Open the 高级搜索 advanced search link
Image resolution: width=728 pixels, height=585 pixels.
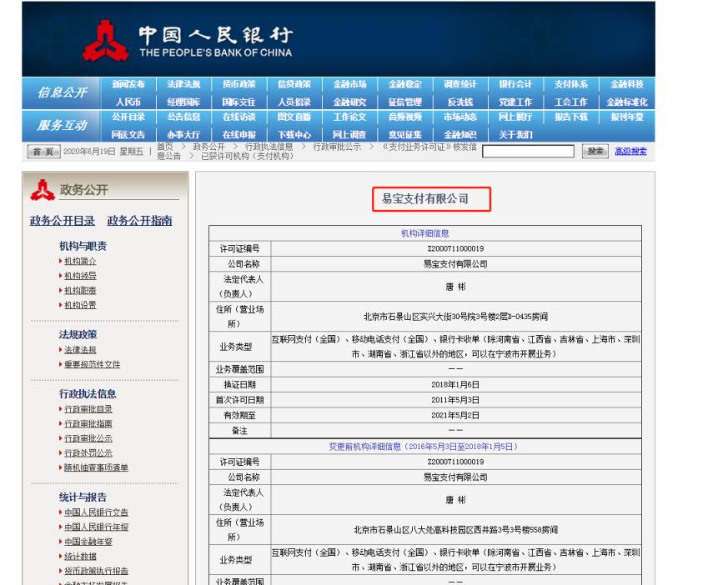pyautogui.click(x=630, y=151)
